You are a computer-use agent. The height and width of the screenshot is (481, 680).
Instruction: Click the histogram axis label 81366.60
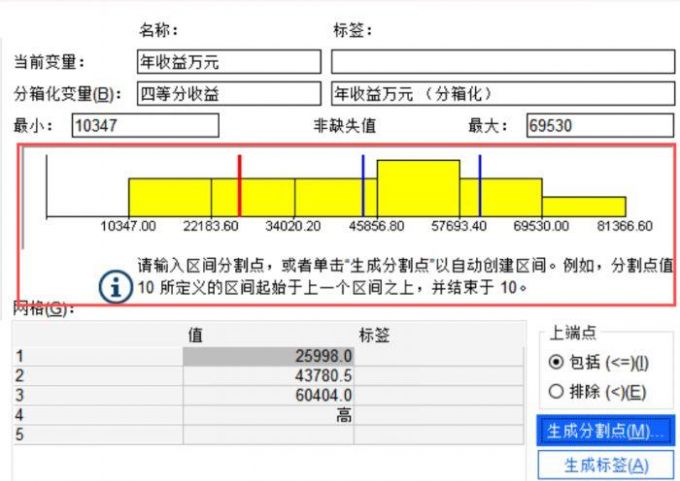click(625, 226)
